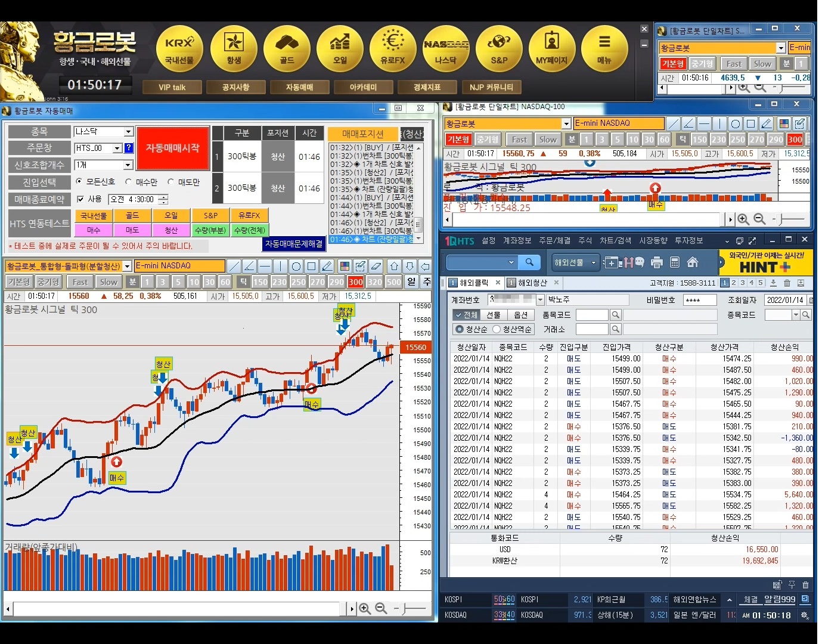Click up arrow icon in main chart toolbar
Screen dimensions: 819x644
394,266
